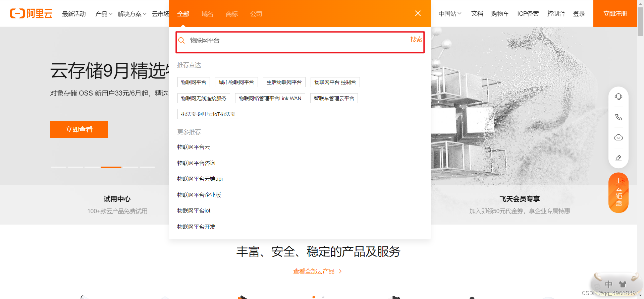This screenshot has height=299, width=644.
Task: Select the active orange carousel indicator
Action: pos(111,167)
